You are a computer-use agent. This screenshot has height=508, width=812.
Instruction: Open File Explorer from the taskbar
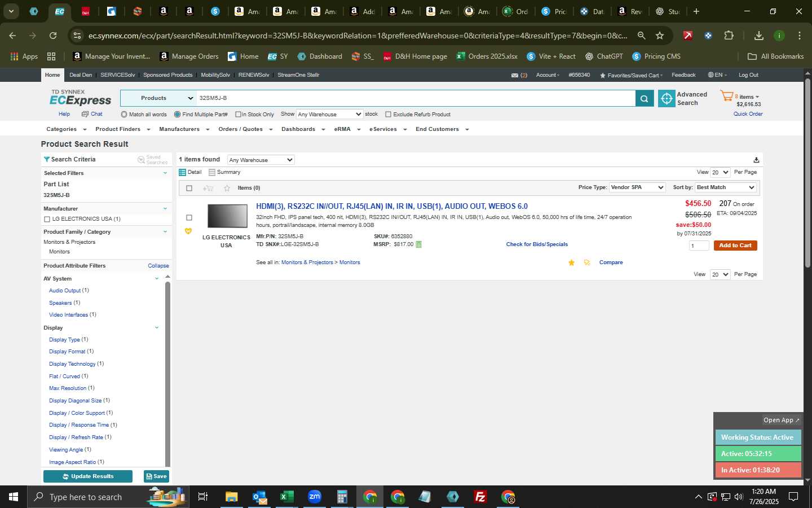coord(232,497)
